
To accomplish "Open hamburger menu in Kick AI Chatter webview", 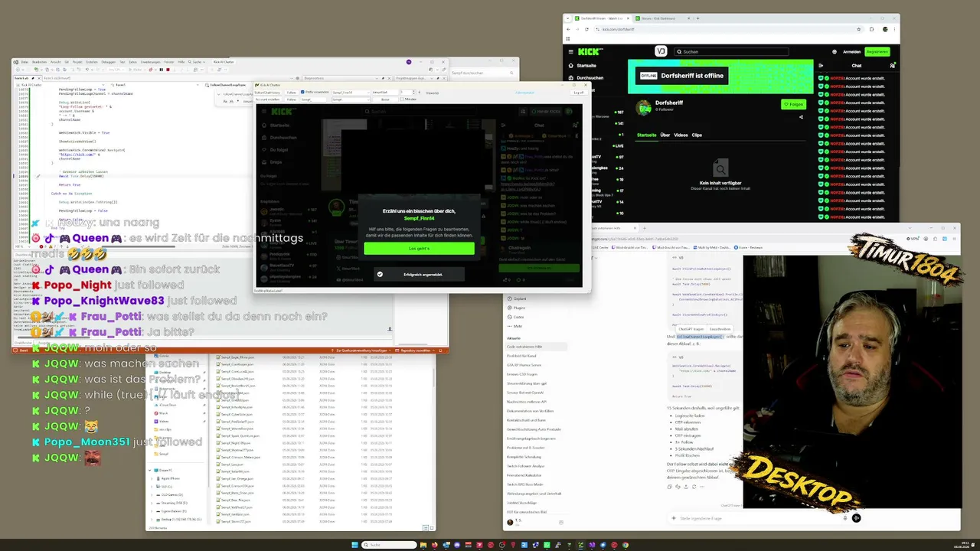I will pyautogui.click(x=264, y=112).
